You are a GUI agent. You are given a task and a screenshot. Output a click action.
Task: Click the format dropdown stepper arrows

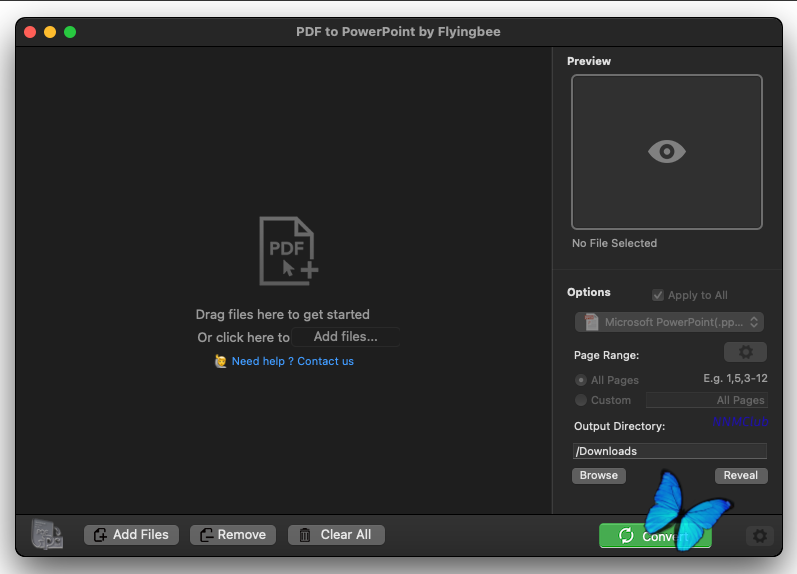tap(754, 322)
